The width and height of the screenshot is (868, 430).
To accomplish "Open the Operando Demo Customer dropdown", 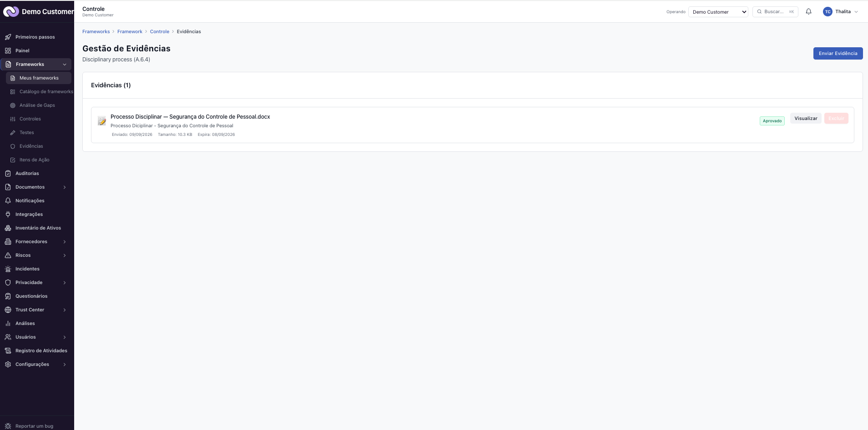I will click(718, 12).
